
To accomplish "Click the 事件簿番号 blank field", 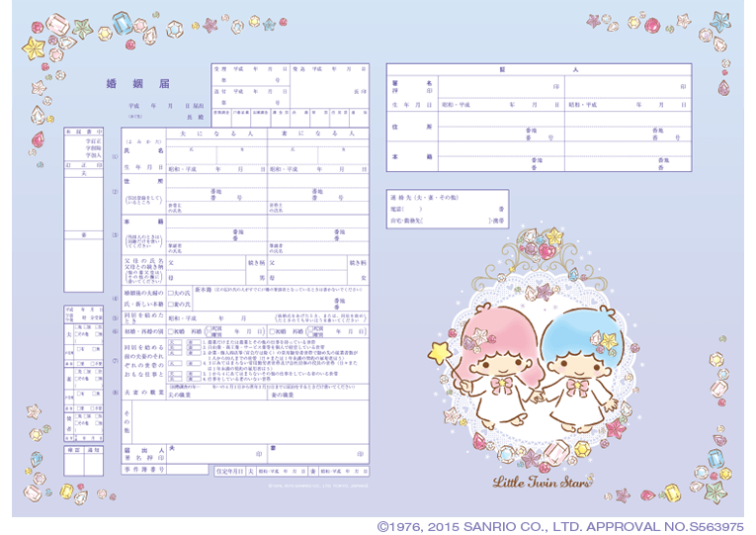I will click(x=188, y=470).
